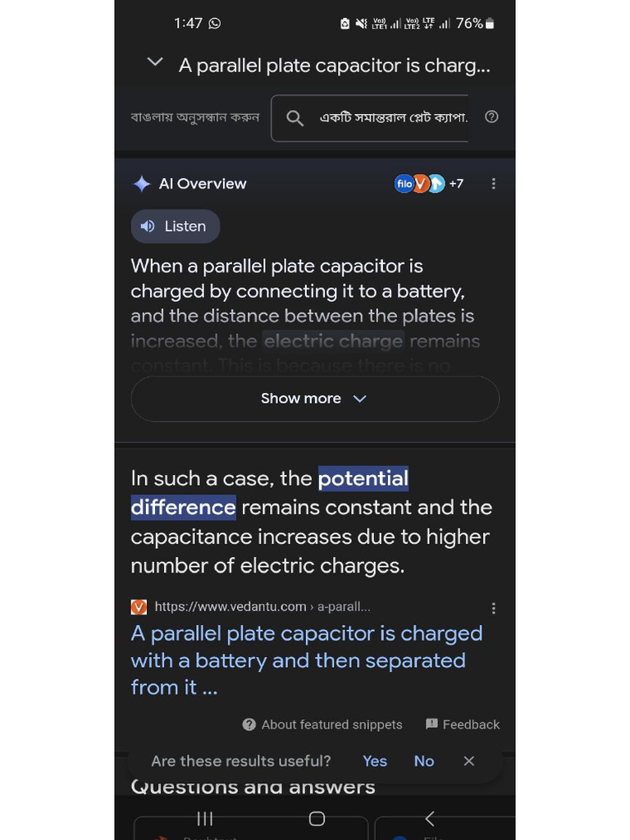Send Feedback on the featured snippet
The width and height of the screenshot is (630, 840).
tap(463, 724)
